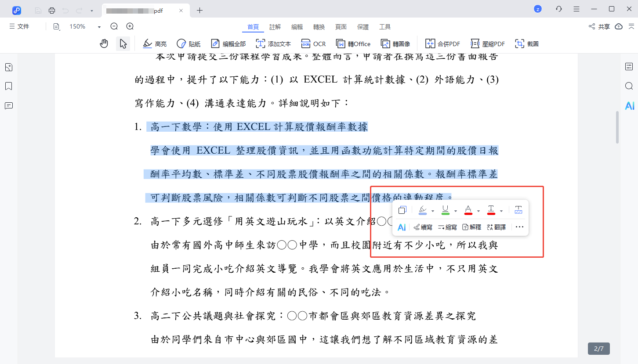Click the zoom out magnifier icon
The image size is (638, 364).
pos(114,26)
